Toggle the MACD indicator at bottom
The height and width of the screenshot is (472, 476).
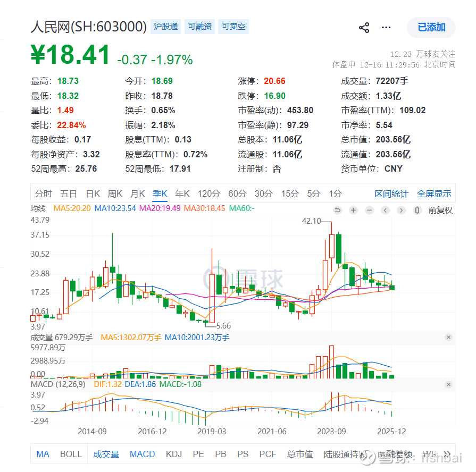[x=143, y=454]
